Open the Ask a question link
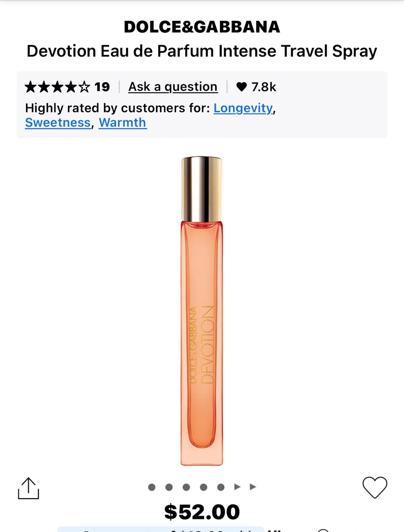Image resolution: width=404 pixels, height=532 pixels. click(x=173, y=87)
